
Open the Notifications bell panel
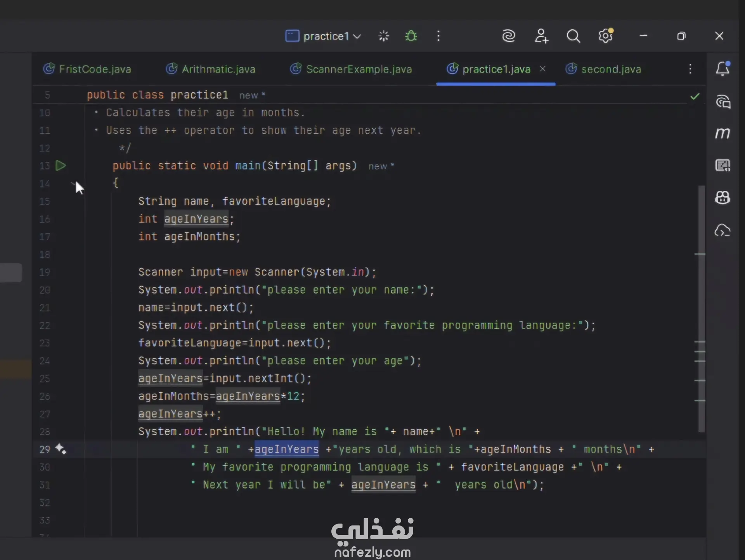[x=722, y=69]
